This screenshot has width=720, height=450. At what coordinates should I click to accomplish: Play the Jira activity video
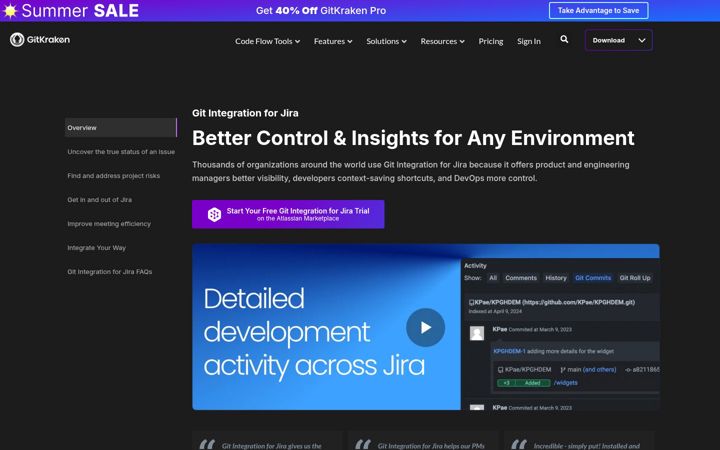pos(425,327)
